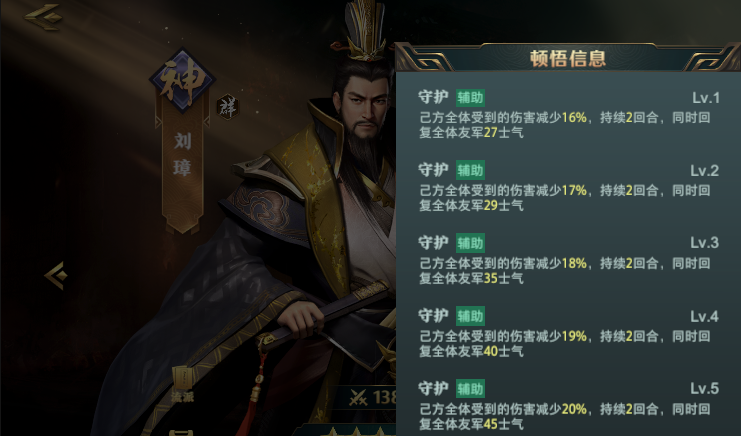Select the 顿悟信息 panel title
This screenshot has height=436, width=741.
[568, 59]
